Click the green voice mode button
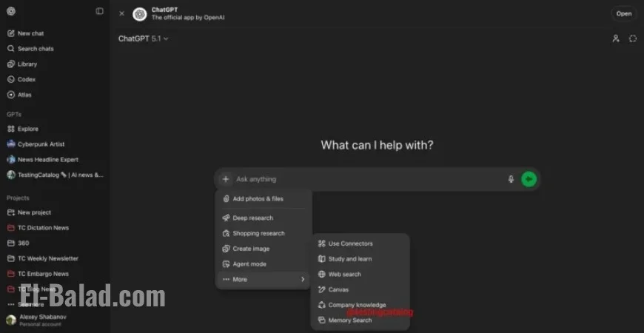The image size is (644, 333). pyautogui.click(x=529, y=179)
